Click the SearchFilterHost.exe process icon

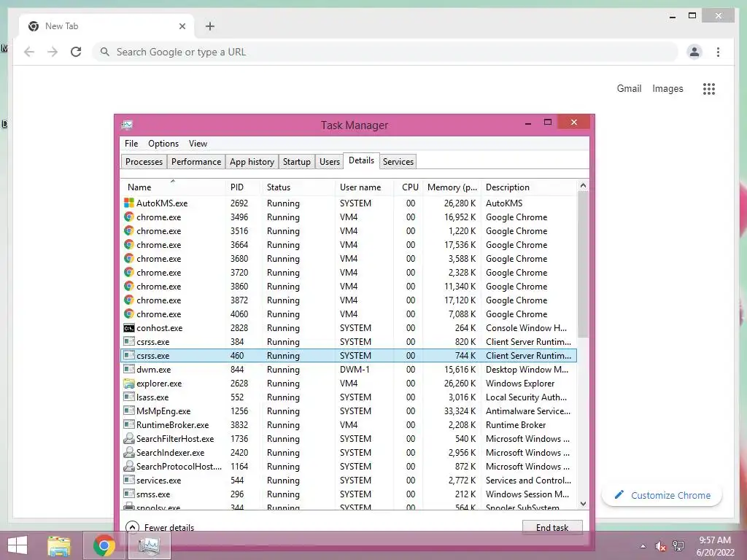128,438
